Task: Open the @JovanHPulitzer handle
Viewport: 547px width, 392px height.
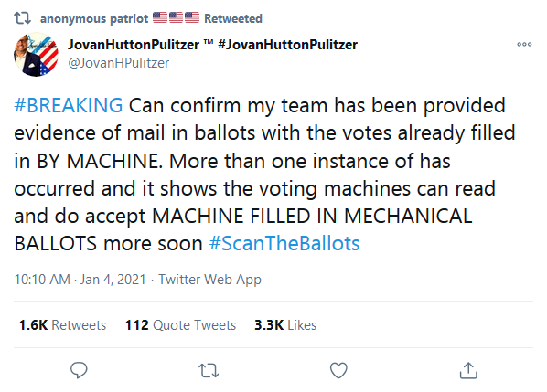Action: [119, 63]
